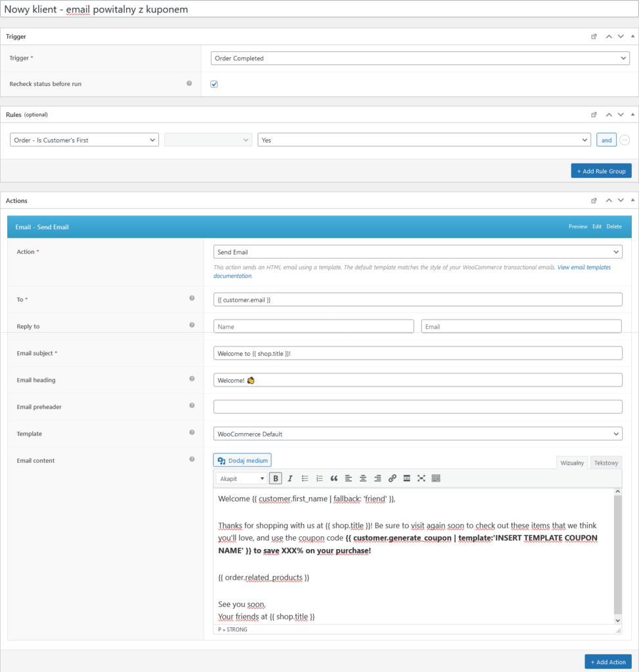This screenshot has height=672, width=639.
Task: Click the email content editor scrollbar
Action: point(617,556)
